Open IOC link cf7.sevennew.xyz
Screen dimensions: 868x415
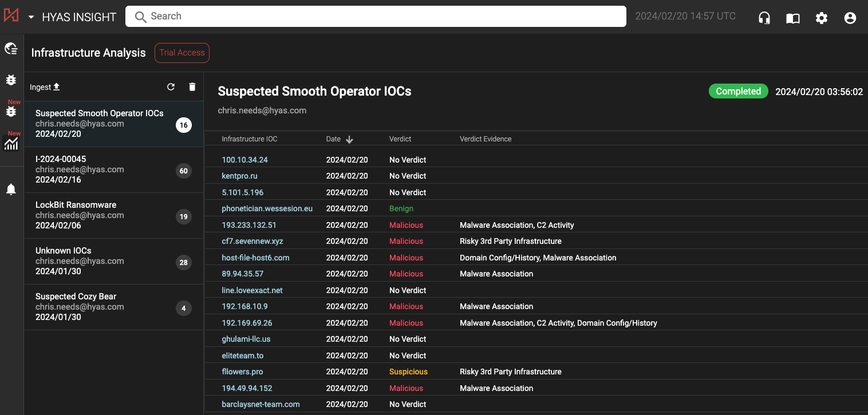click(x=252, y=241)
